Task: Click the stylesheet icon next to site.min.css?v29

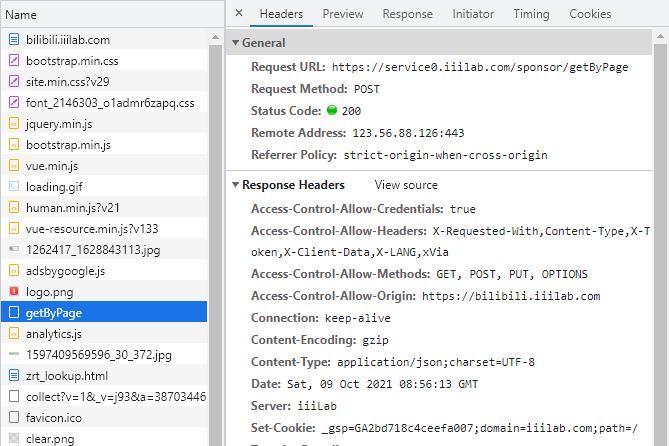Action: click(x=14, y=82)
